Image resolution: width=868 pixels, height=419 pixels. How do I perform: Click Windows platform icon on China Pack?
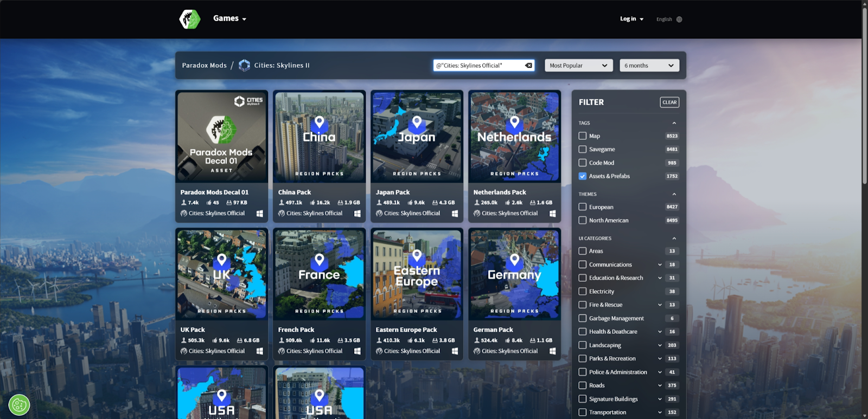tap(358, 214)
